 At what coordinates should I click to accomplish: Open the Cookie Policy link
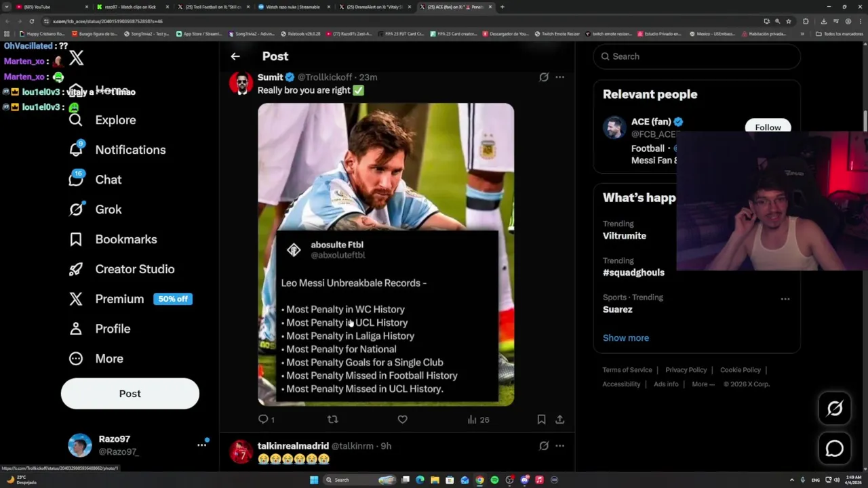(741, 370)
